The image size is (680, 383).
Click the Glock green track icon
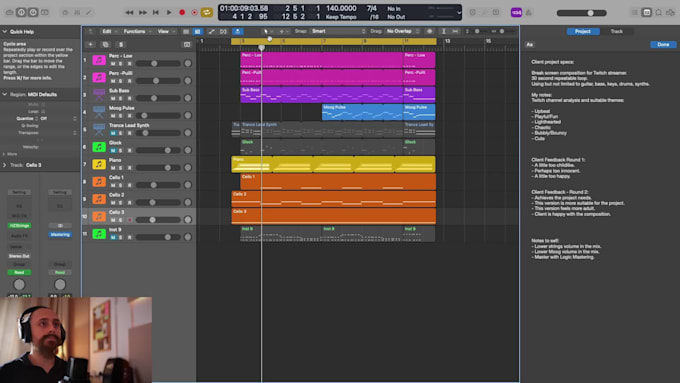click(x=99, y=147)
